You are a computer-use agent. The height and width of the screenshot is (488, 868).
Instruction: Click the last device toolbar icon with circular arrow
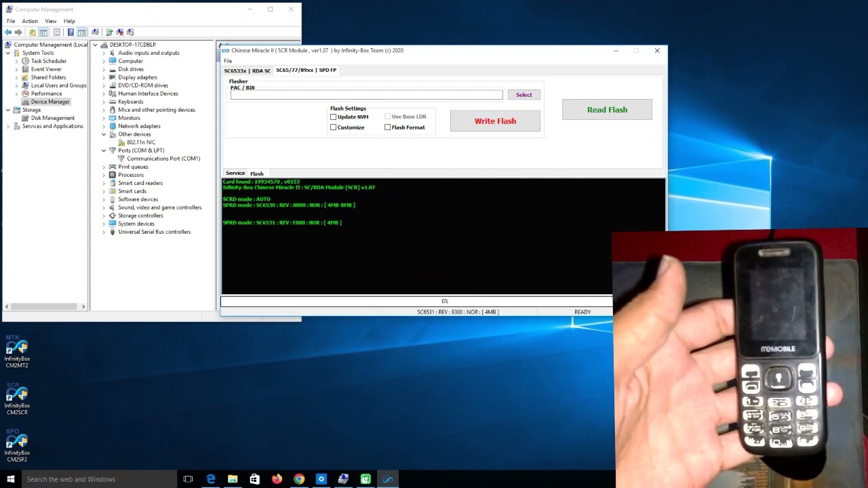130,32
